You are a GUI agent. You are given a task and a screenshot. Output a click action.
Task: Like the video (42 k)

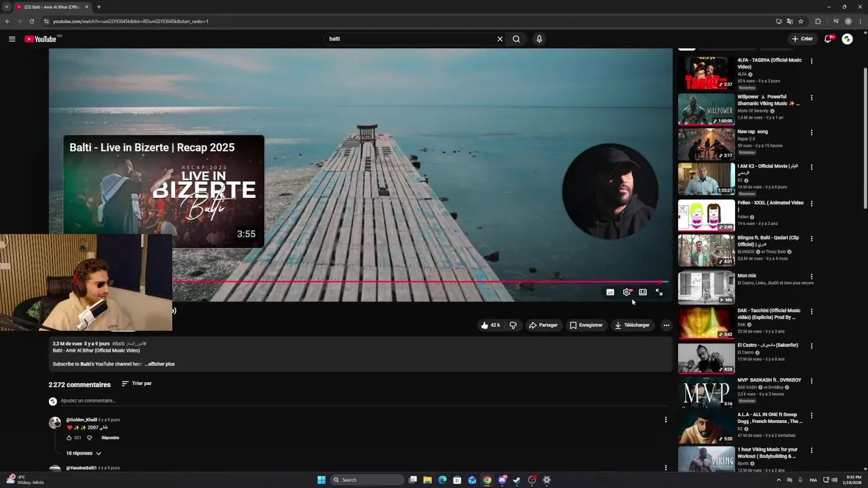pyautogui.click(x=490, y=325)
